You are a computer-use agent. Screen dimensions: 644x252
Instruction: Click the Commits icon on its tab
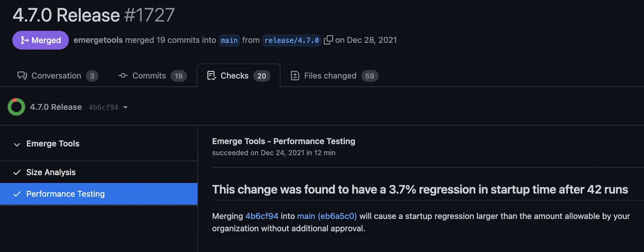point(122,76)
